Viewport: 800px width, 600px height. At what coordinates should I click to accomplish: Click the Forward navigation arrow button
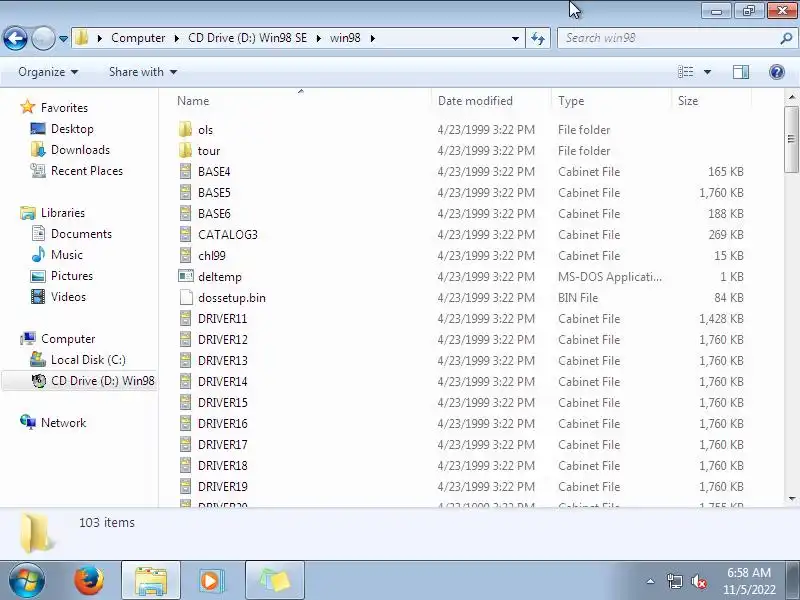pyautogui.click(x=43, y=38)
